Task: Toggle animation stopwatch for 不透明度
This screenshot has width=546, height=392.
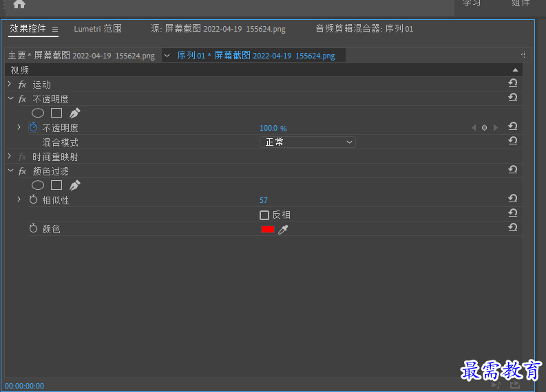Action: 34,127
